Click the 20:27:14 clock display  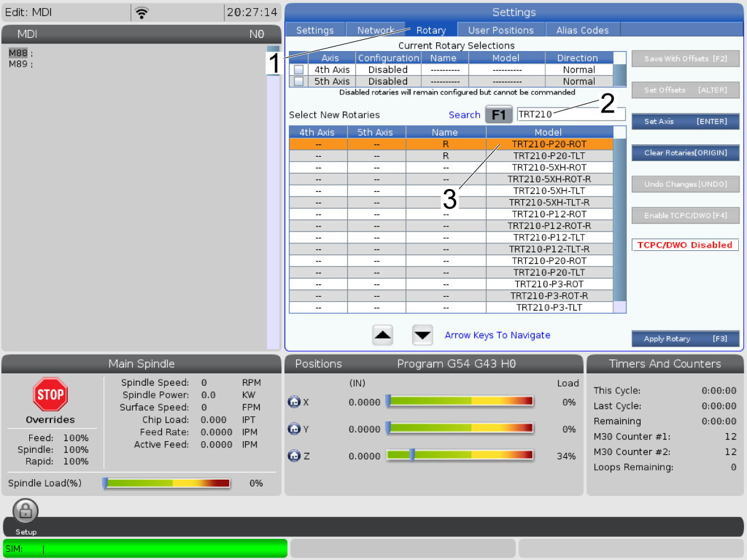(x=252, y=12)
